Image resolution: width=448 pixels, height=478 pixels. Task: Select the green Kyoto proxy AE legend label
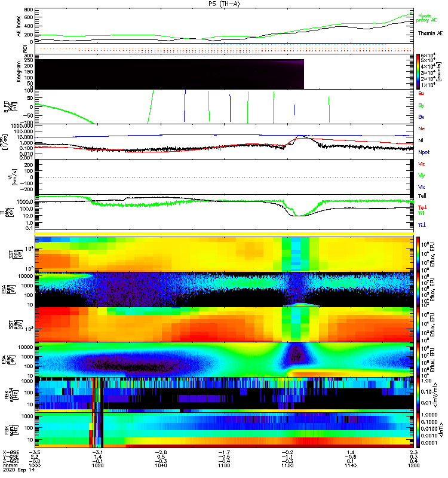(x=426, y=18)
